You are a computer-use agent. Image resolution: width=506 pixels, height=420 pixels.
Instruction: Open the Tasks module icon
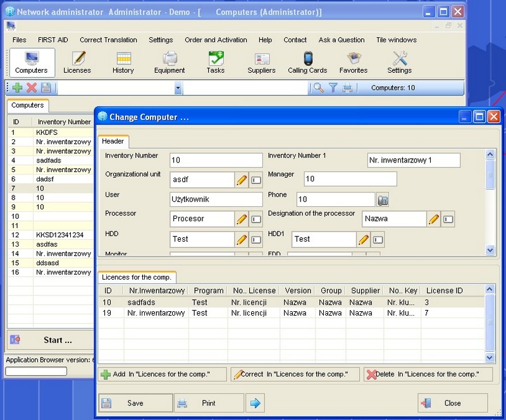tap(216, 63)
